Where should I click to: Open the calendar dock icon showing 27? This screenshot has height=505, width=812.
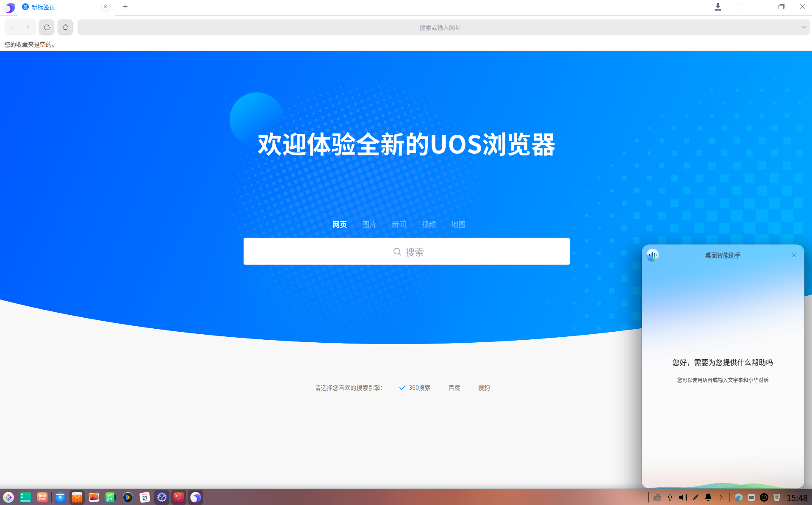point(145,497)
